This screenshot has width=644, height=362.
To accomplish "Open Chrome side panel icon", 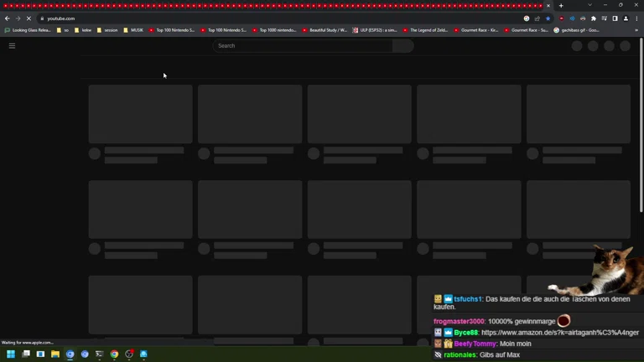I will pos(615,18).
